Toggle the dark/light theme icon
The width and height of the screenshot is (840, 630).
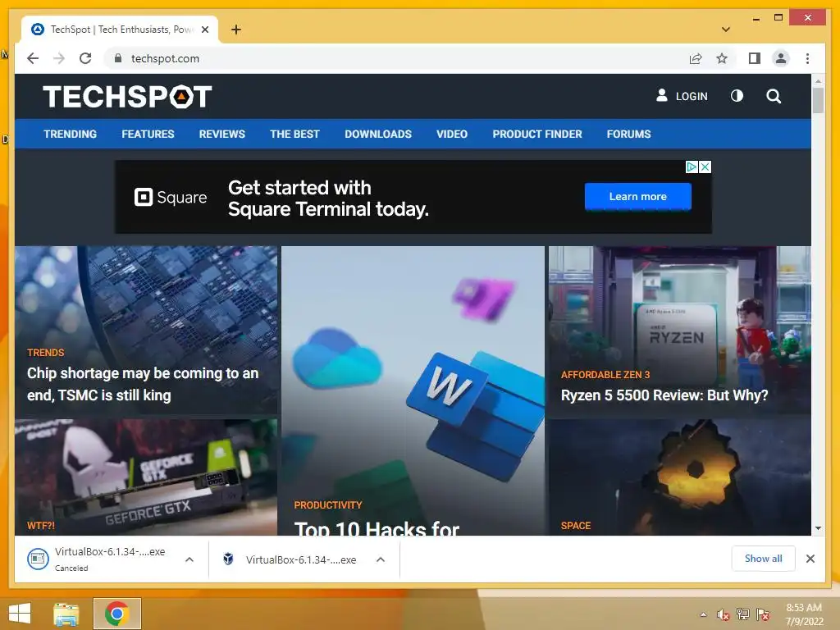pos(737,96)
